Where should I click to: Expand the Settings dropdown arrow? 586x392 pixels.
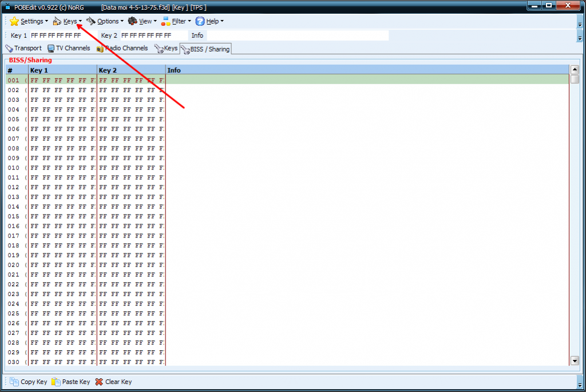click(x=46, y=21)
